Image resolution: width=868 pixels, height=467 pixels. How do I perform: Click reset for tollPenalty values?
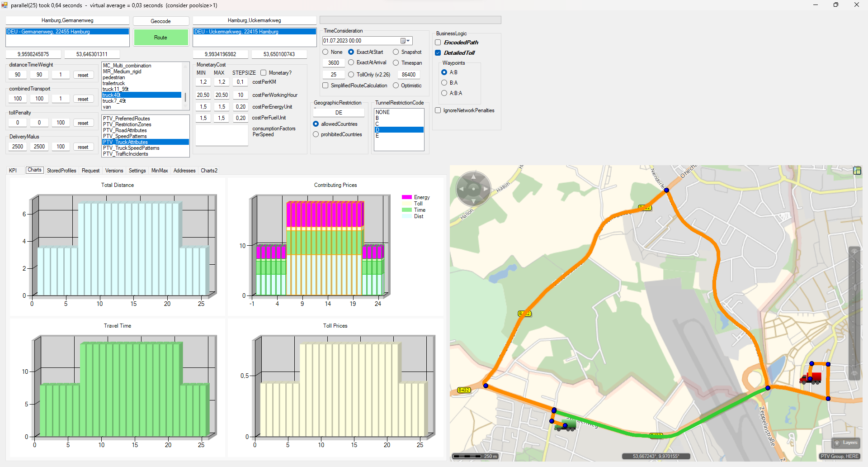point(83,123)
